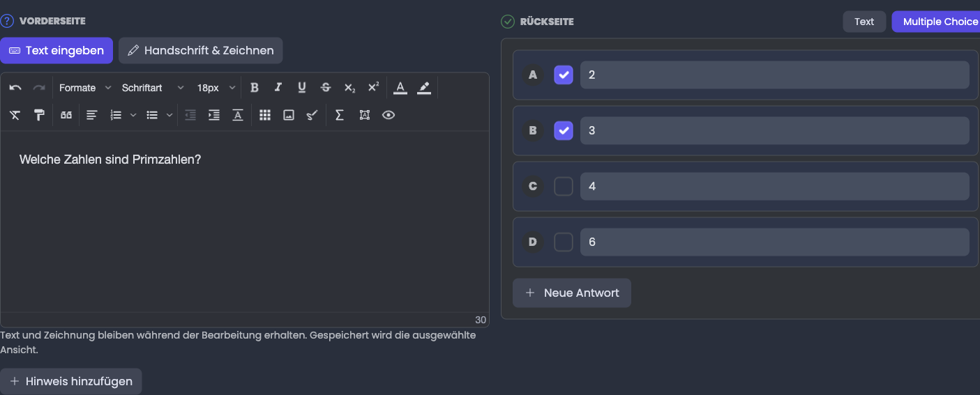The width and height of the screenshot is (980, 395).
Task: Select the Multiple Choice answer type
Action: pos(936,22)
